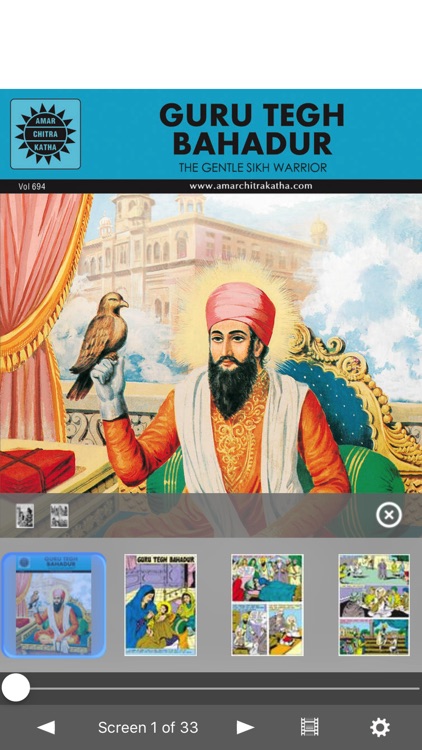The image size is (422, 750).
Task: Close the thumbnail overlay with X
Action: tap(389, 515)
